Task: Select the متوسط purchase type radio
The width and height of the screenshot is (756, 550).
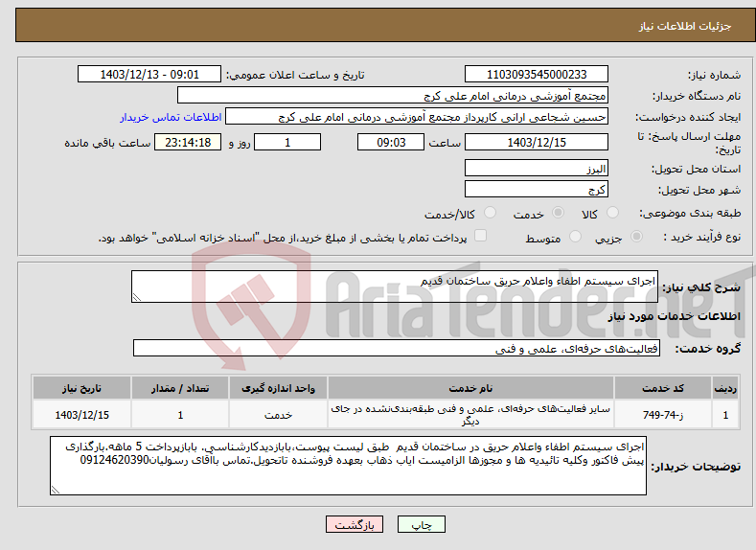Action: 575,237
